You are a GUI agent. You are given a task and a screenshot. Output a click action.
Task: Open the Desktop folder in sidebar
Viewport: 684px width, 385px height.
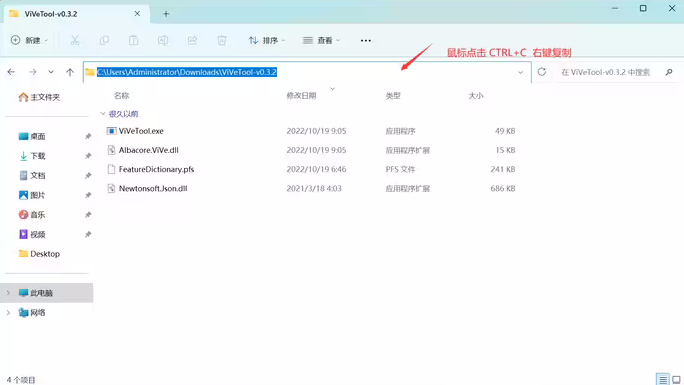click(39, 254)
